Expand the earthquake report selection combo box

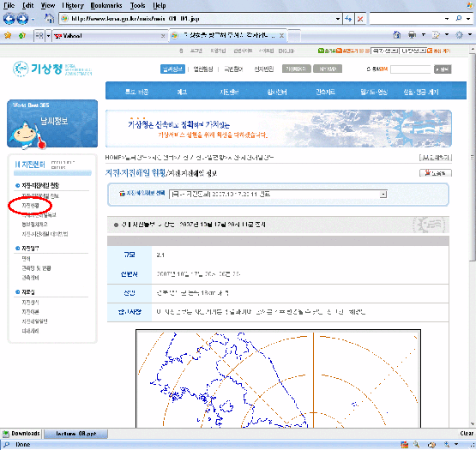point(383,195)
